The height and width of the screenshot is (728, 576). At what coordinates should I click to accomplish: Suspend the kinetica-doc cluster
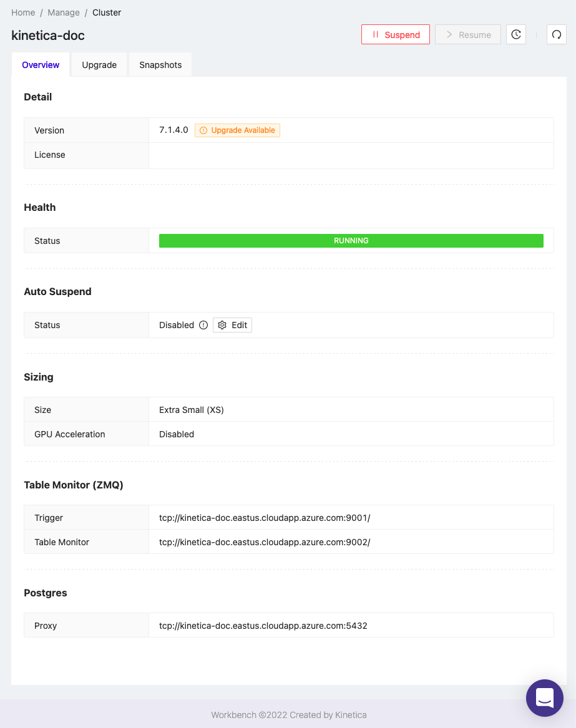(x=396, y=35)
